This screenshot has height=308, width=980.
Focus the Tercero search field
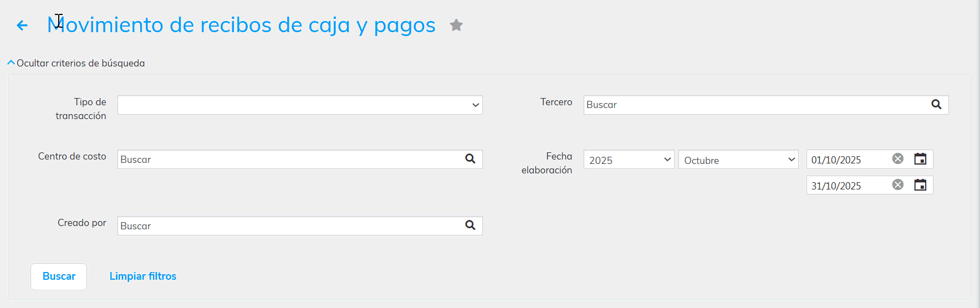click(x=754, y=105)
